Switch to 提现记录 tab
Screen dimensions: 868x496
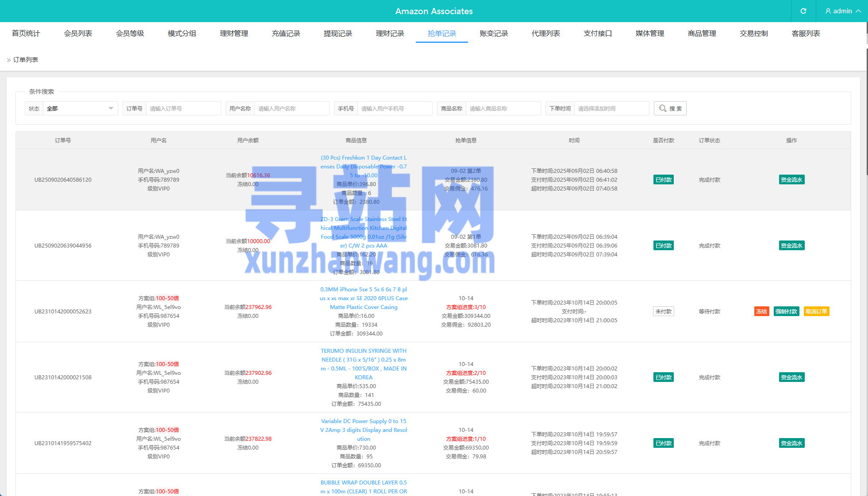[338, 34]
